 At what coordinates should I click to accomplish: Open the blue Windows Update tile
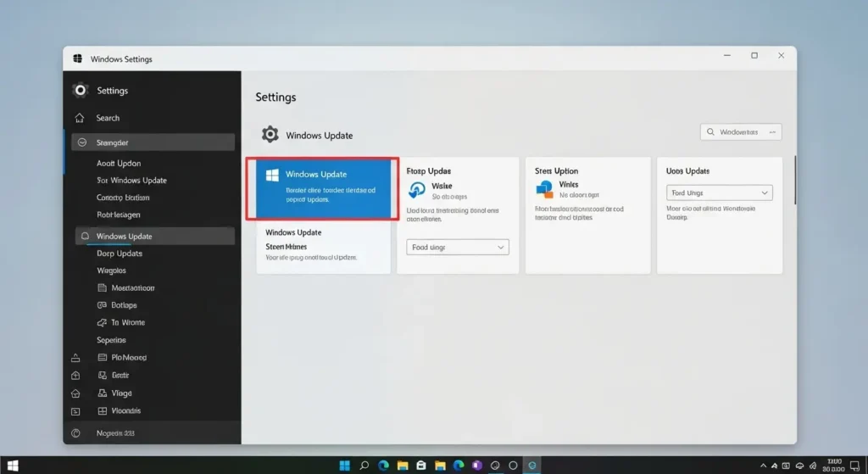pyautogui.click(x=323, y=189)
